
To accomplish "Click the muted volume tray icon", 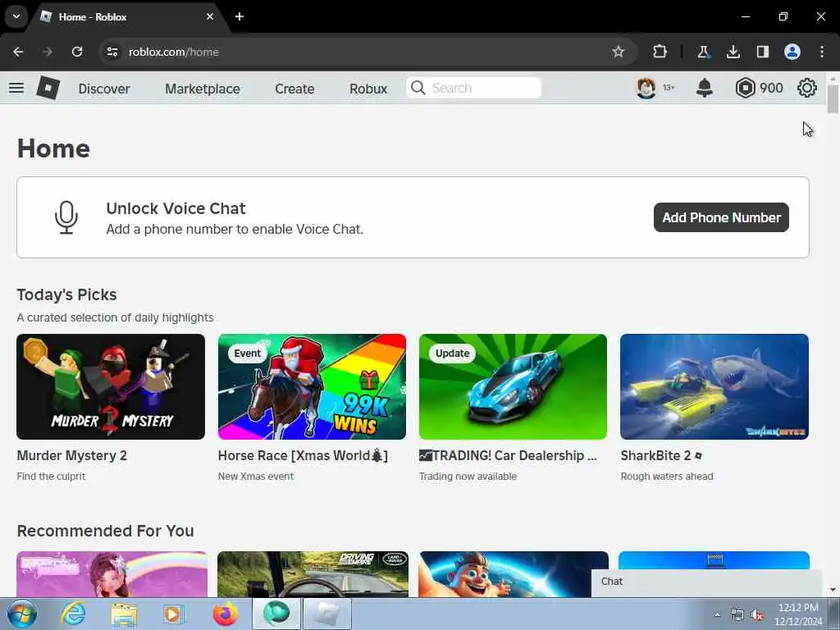I will click(x=757, y=615).
